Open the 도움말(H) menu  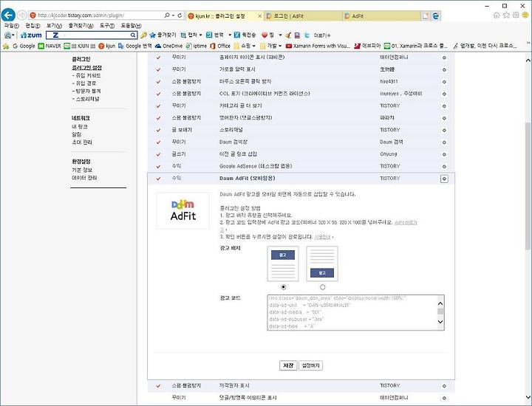click(131, 26)
